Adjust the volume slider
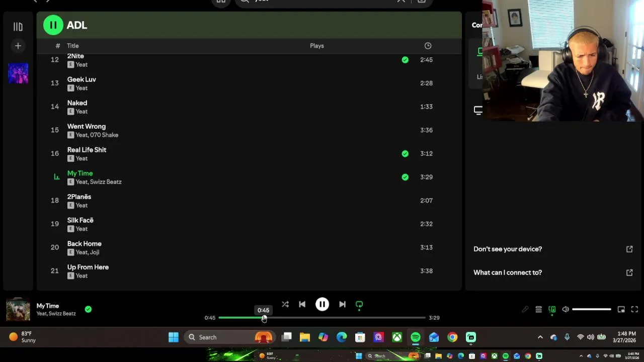The width and height of the screenshot is (644, 362). [x=592, y=309]
